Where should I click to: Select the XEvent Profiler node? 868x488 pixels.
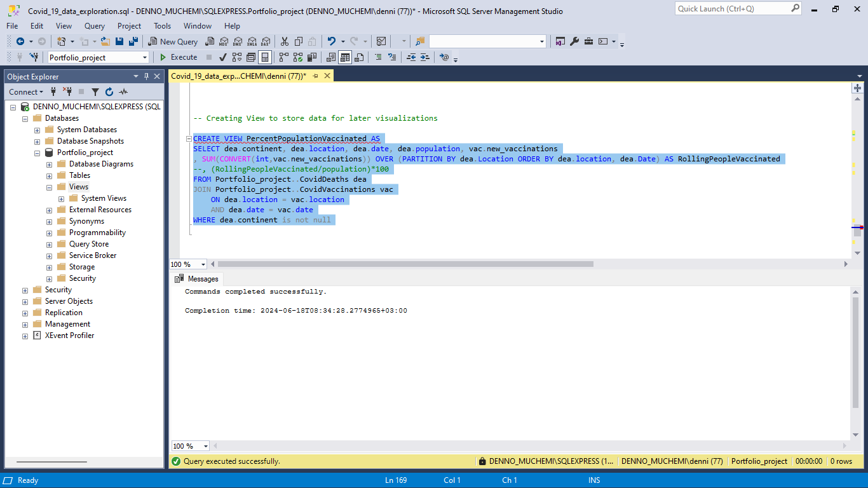69,335
